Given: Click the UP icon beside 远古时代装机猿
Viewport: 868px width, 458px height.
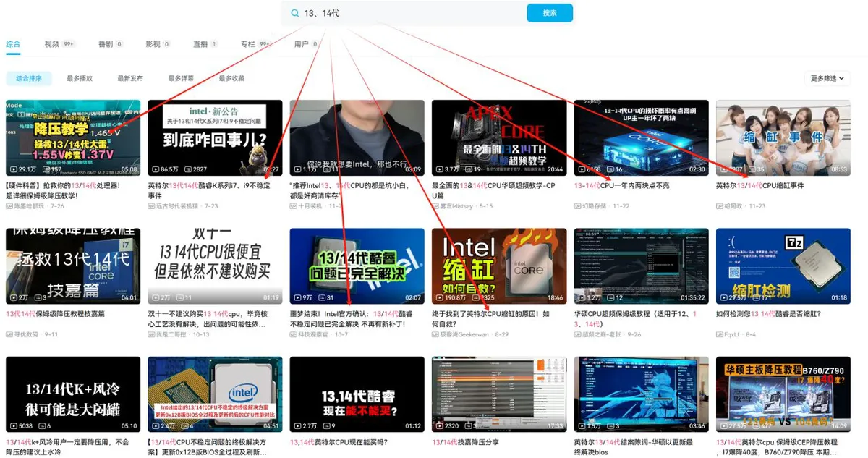Looking at the screenshot, I should pos(151,206).
